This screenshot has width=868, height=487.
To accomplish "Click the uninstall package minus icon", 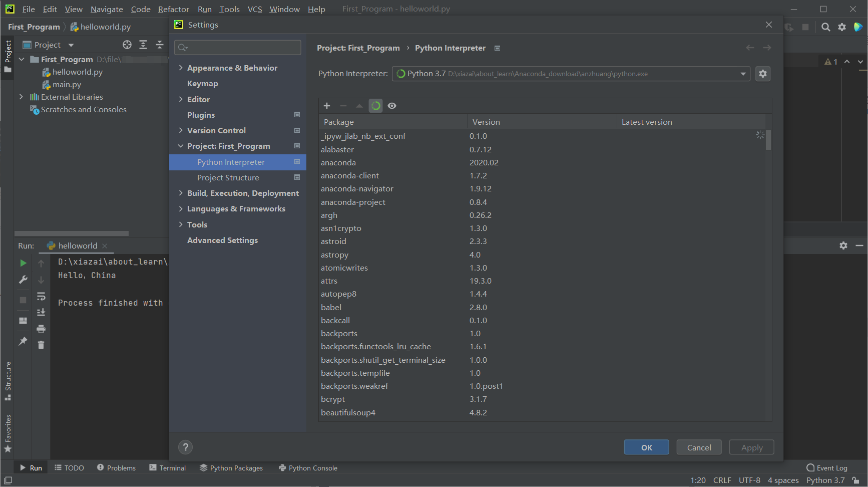I will (343, 106).
